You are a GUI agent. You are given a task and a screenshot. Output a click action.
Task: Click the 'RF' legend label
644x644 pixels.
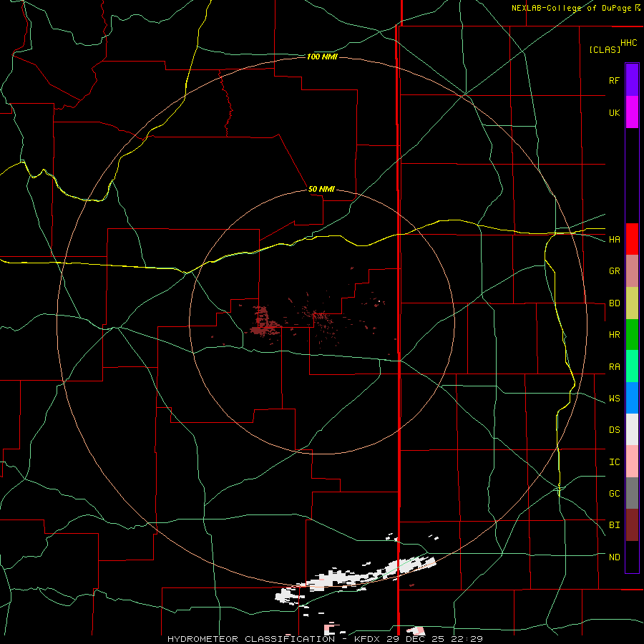point(614,80)
